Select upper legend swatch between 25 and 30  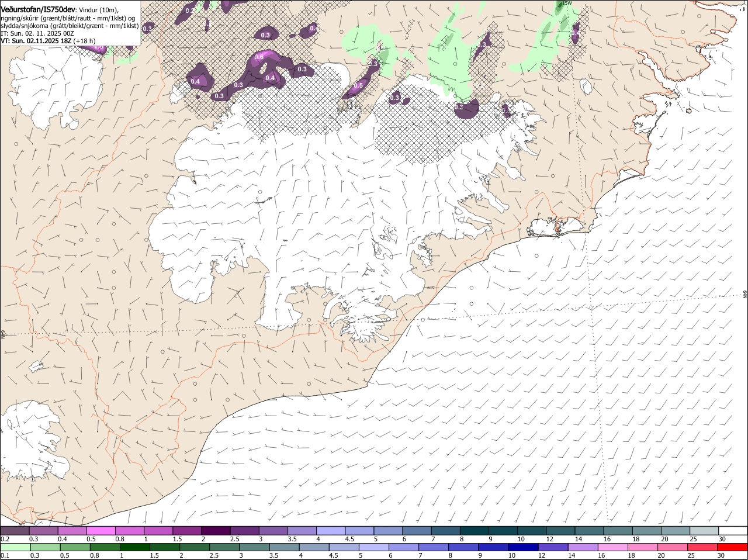pos(705,530)
